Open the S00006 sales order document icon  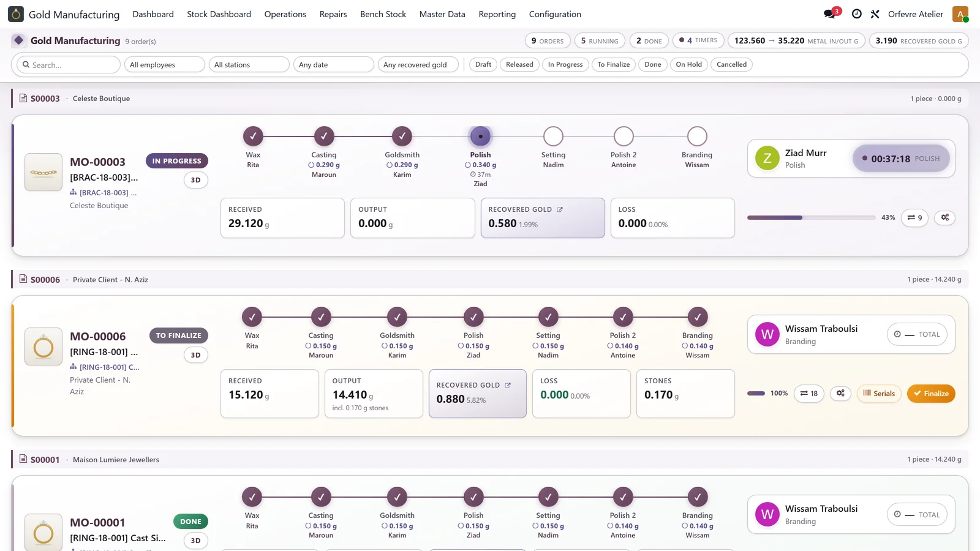[23, 279]
